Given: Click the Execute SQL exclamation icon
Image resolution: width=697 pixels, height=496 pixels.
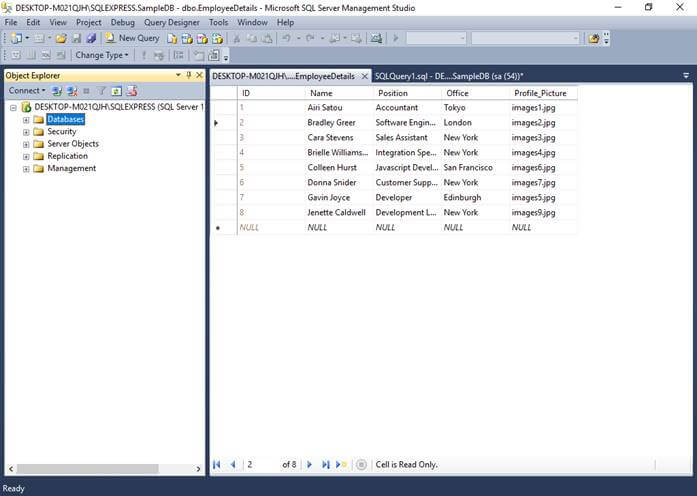Looking at the screenshot, I should [x=143, y=55].
